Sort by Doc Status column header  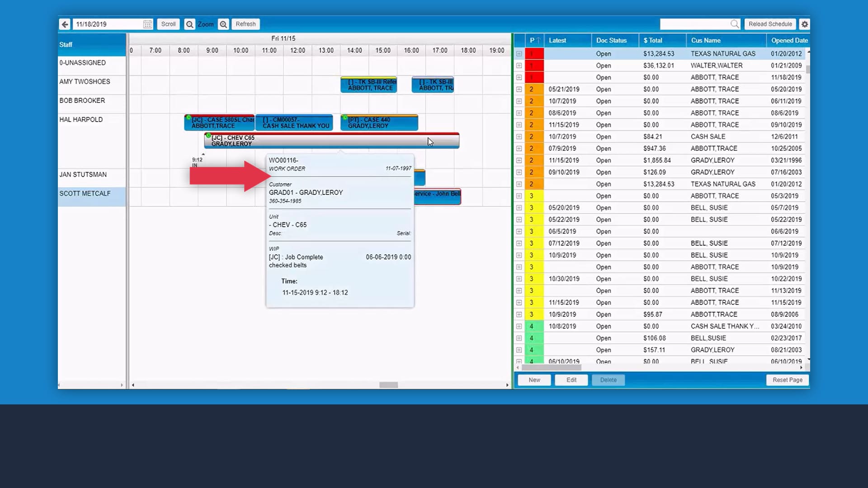pos(611,40)
